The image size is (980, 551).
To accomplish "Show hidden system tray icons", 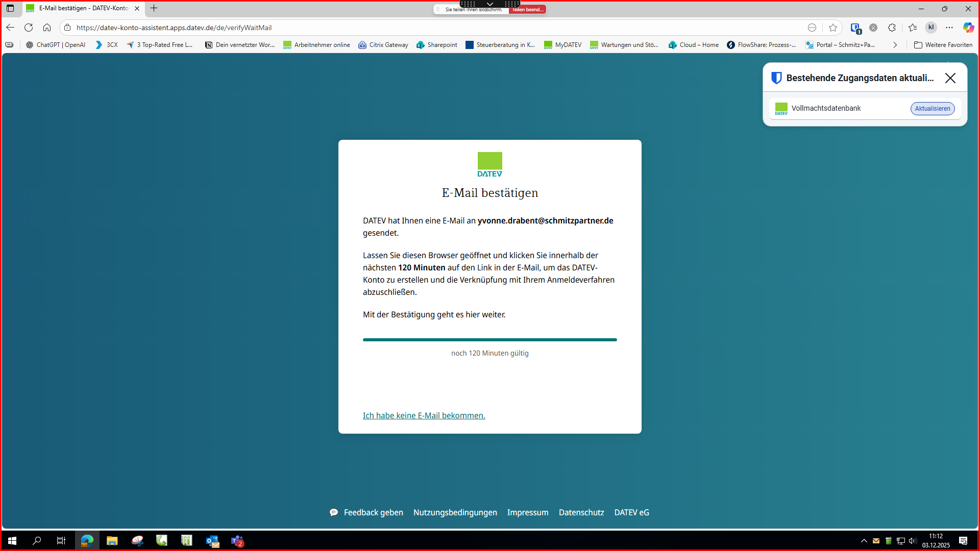I will (864, 541).
